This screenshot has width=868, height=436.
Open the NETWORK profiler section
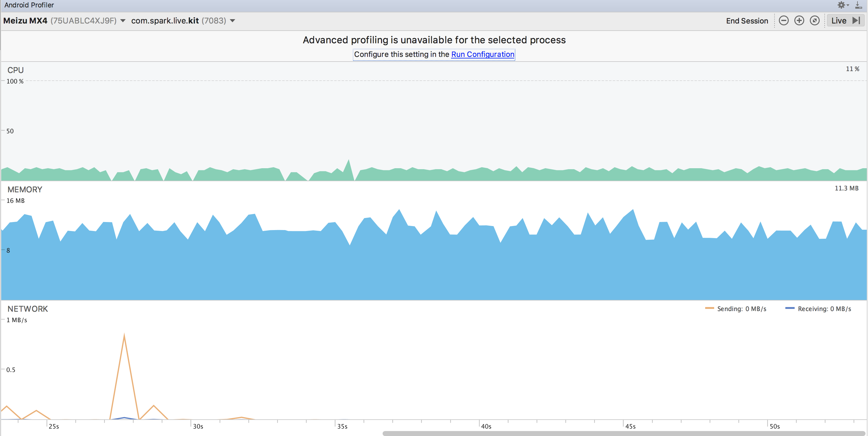(x=28, y=309)
